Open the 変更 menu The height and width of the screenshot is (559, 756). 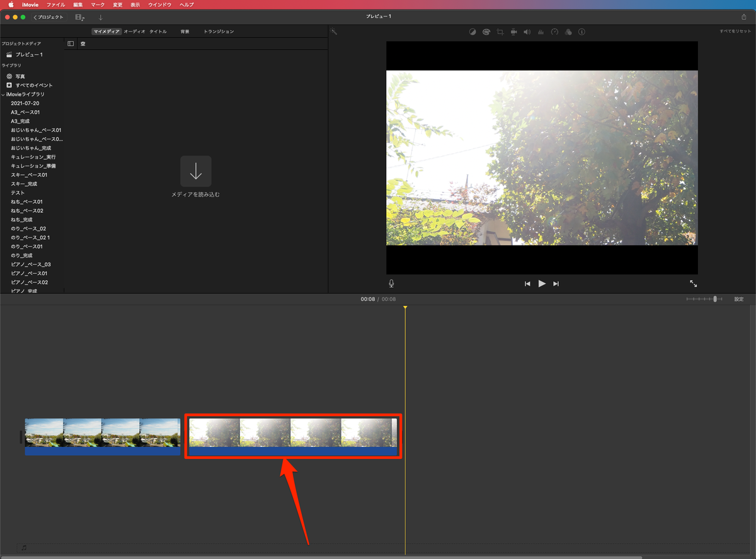click(118, 4)
